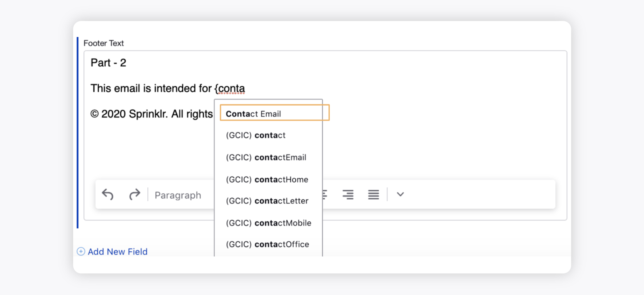Click the redo arrow icon

click(135, 195)
